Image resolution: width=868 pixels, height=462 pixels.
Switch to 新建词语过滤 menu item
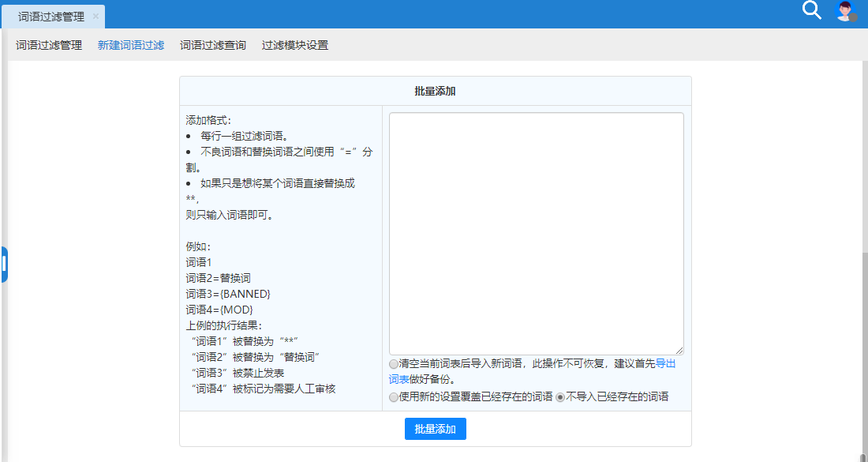click(131, 45)
